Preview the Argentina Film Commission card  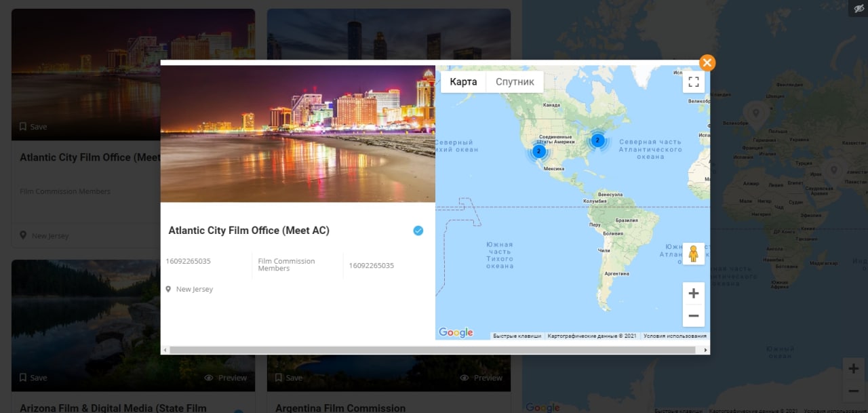(x=481, y=378)
